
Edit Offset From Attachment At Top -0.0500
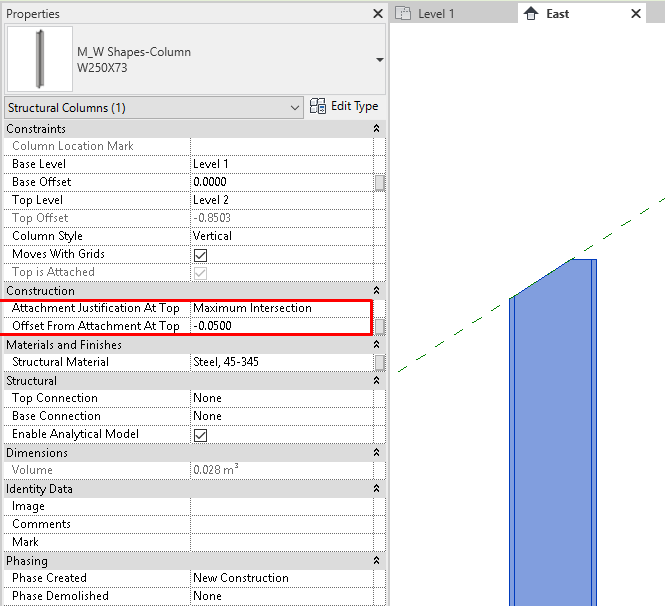[x=282, y=326]
